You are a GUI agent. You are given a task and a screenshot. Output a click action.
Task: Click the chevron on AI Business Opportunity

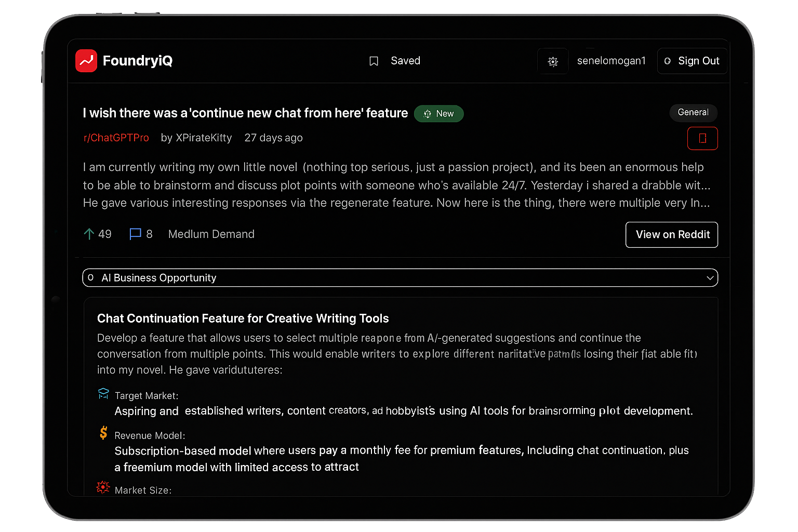click(710, 278)
